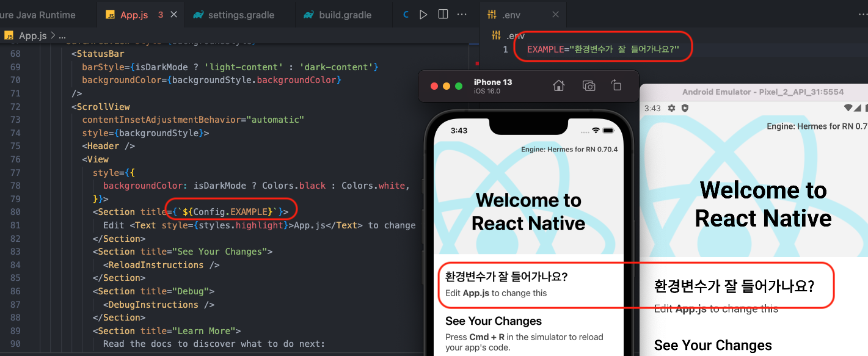Click 'See Your Changes' heading in iPhone simulator
This screenshot has width=868, height=356.
point(494,321)
